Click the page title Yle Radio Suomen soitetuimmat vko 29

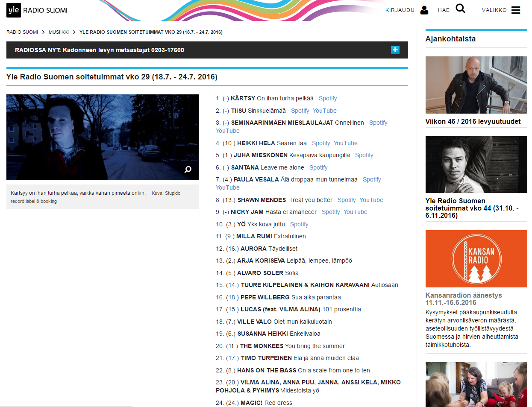[112, 77]
